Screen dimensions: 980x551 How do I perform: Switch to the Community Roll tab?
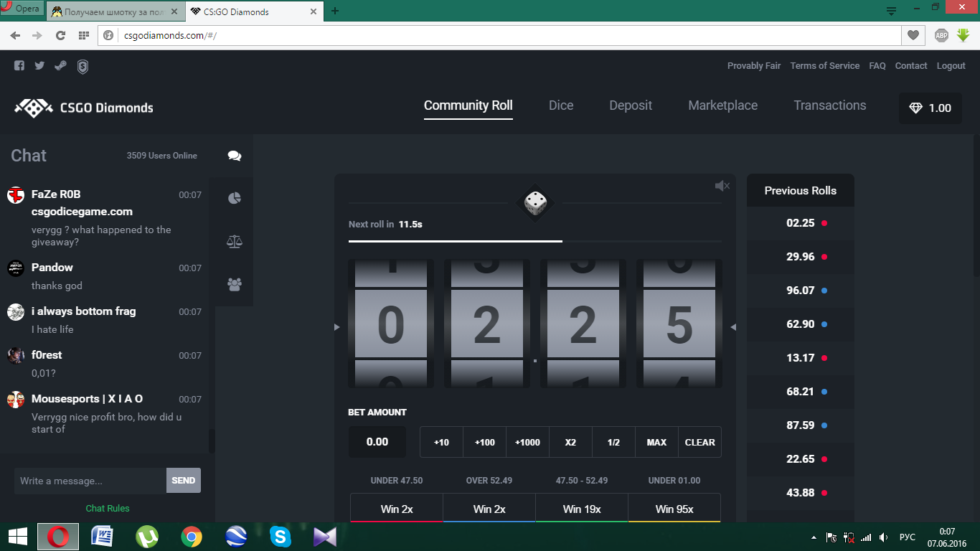(468, 105)
